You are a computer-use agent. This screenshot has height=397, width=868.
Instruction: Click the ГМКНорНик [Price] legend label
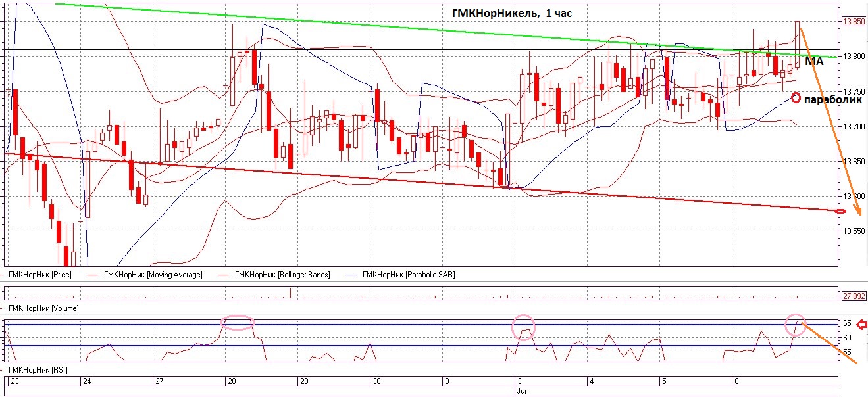pos(39,274)
